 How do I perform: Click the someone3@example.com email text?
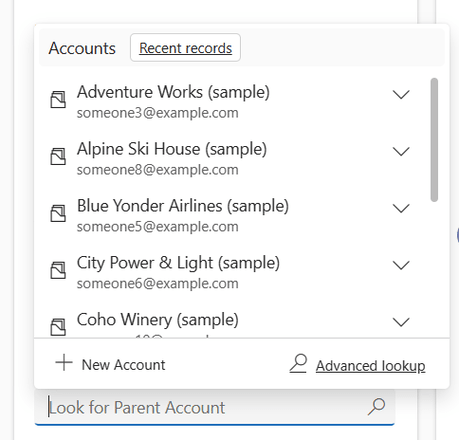coord(158,113)
